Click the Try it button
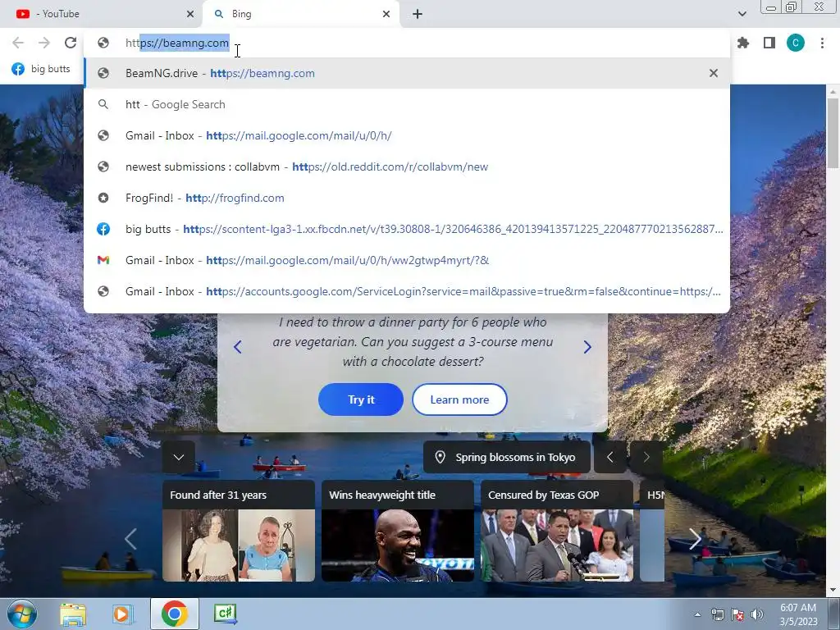This screenshot has width=840, height=630. point(361,399)
